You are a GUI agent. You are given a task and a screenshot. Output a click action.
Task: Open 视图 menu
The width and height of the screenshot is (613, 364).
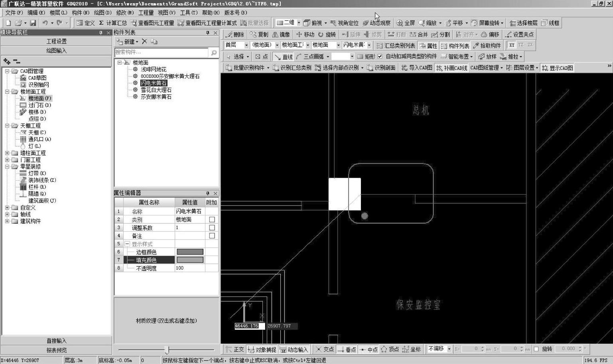coord(167,13)
